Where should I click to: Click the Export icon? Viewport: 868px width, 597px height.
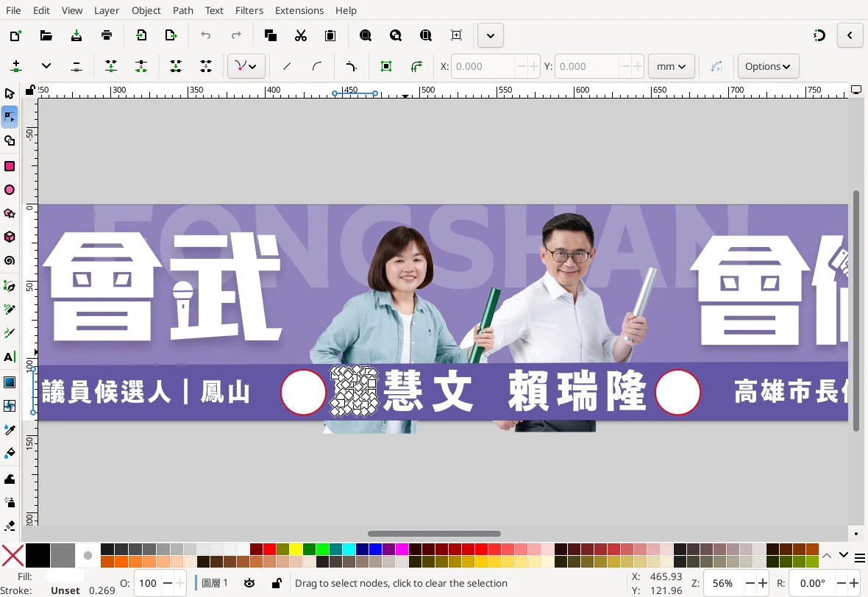coord(171,35)
